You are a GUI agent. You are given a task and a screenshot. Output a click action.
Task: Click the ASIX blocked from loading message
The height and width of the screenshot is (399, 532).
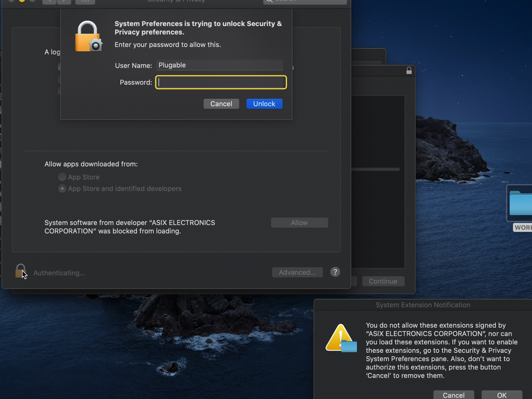click(x=130, y=227)
